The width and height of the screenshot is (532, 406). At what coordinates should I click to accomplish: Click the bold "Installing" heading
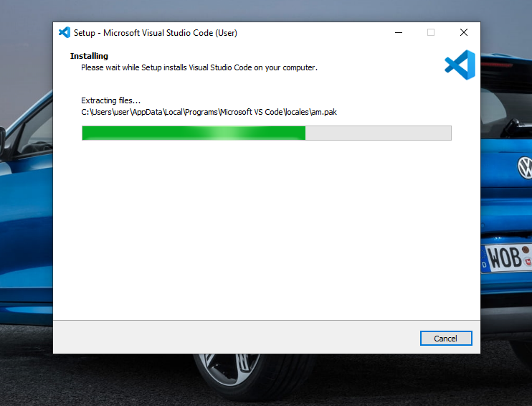coord(89,56)
